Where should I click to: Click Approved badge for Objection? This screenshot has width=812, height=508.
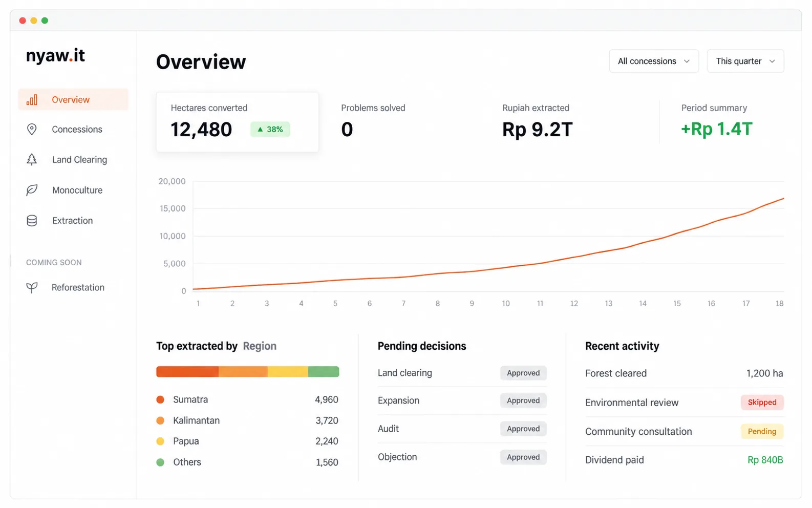[x=523, y=457]
